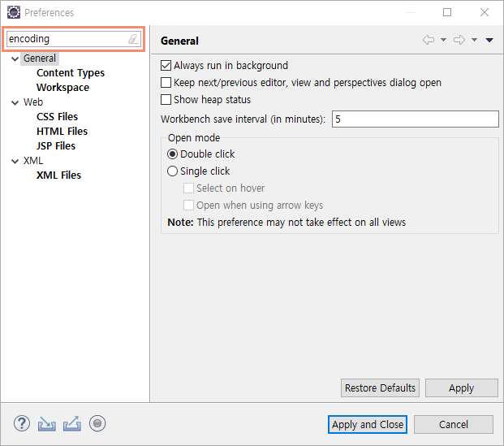The height and width of the screenshot is (446, 504).
Task: Enable Show heap status
Action: [166, 99]
